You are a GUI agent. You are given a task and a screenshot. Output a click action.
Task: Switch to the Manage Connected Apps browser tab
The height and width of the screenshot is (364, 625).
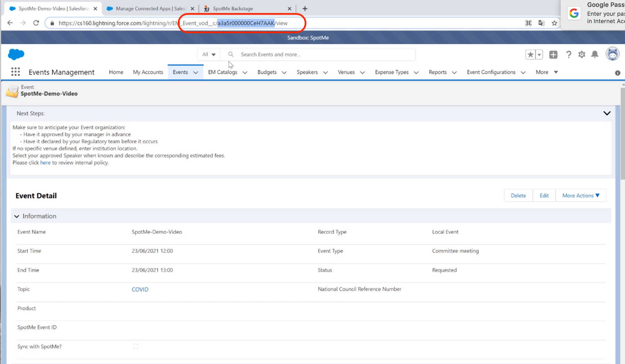[151, 8]
